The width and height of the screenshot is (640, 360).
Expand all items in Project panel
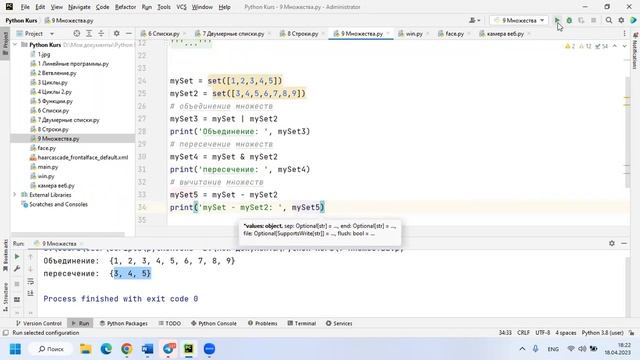tap(89, 33)
